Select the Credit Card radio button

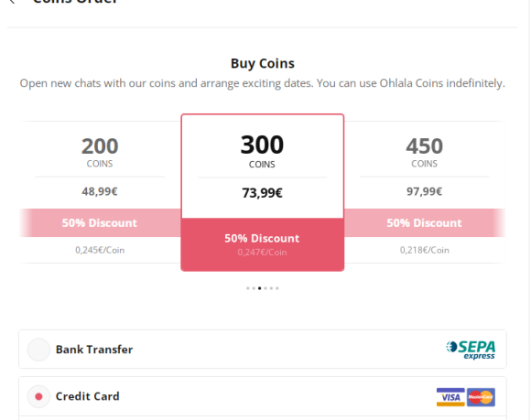pos(38,396)
